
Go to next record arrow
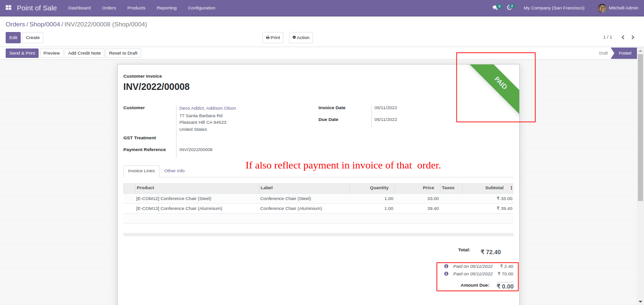[633, 38]
